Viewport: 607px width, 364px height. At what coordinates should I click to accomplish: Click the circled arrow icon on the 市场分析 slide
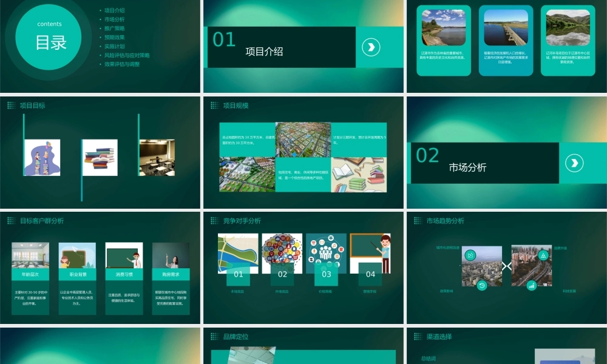click(x=574, y=163)
